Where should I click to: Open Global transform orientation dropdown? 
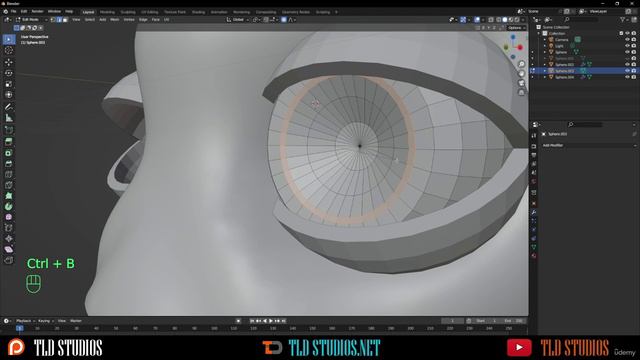[x=238, y=20]
